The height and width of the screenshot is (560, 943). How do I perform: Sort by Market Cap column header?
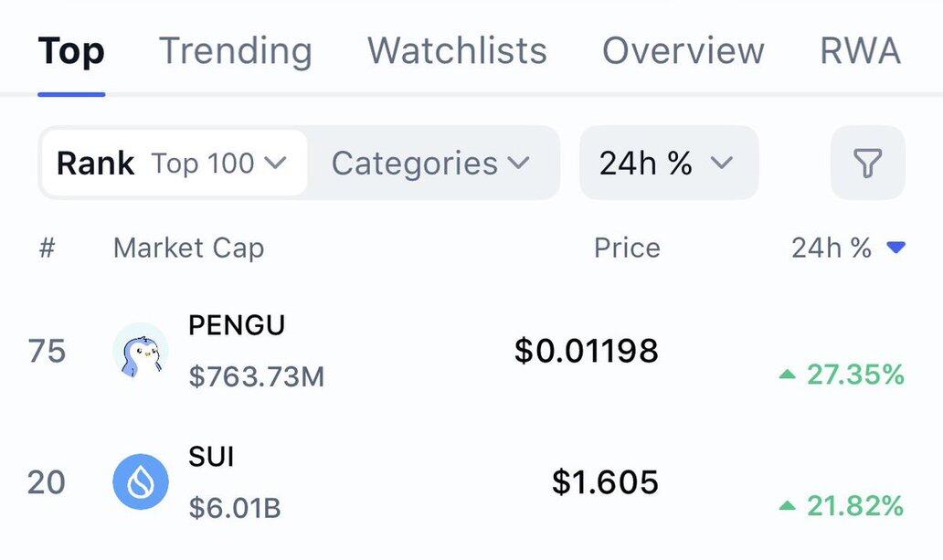click(x=188, y=248)
